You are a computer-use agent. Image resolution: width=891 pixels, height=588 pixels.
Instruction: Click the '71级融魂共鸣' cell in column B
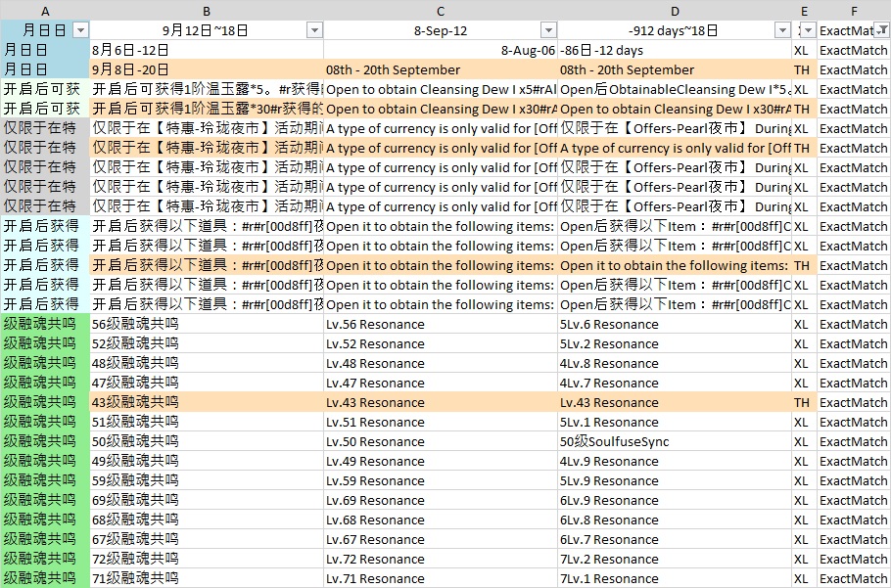click(207, 578)
